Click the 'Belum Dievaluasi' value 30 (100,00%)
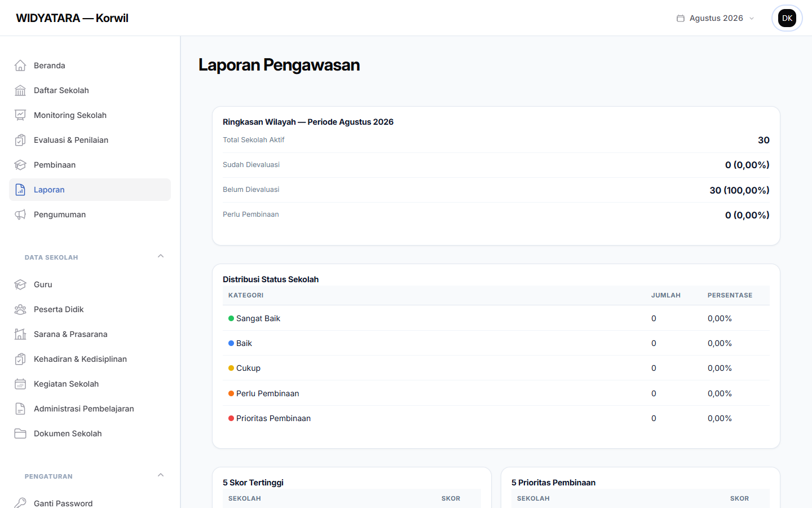This screenshot has width=812, height=508. pyautogui.click(x=739, y=190)
